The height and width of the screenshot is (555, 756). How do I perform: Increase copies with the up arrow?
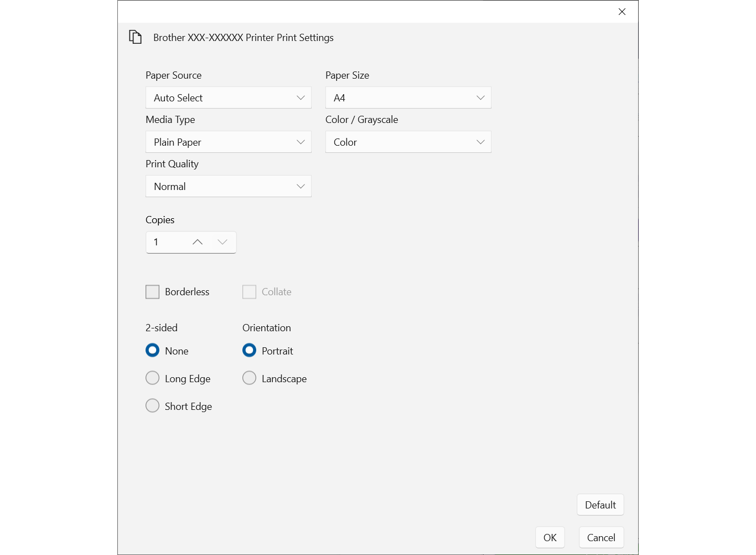[x=198, y=242]
